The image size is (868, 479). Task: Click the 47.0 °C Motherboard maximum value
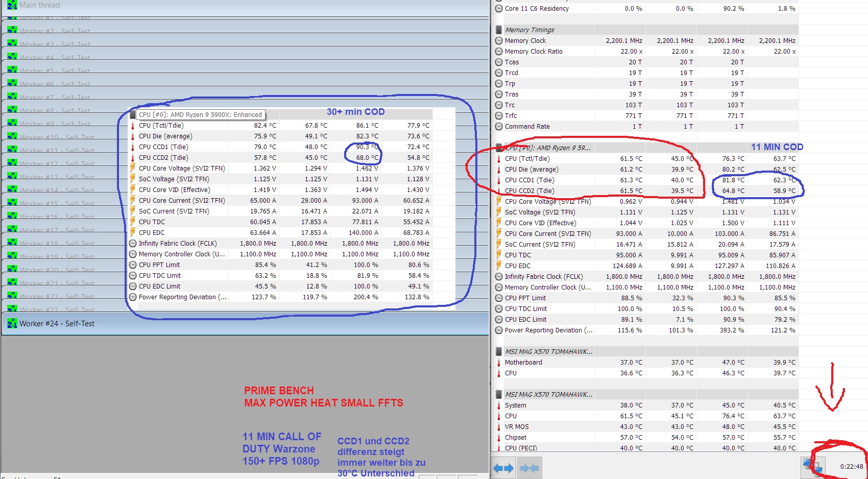[x=733, y=362]
